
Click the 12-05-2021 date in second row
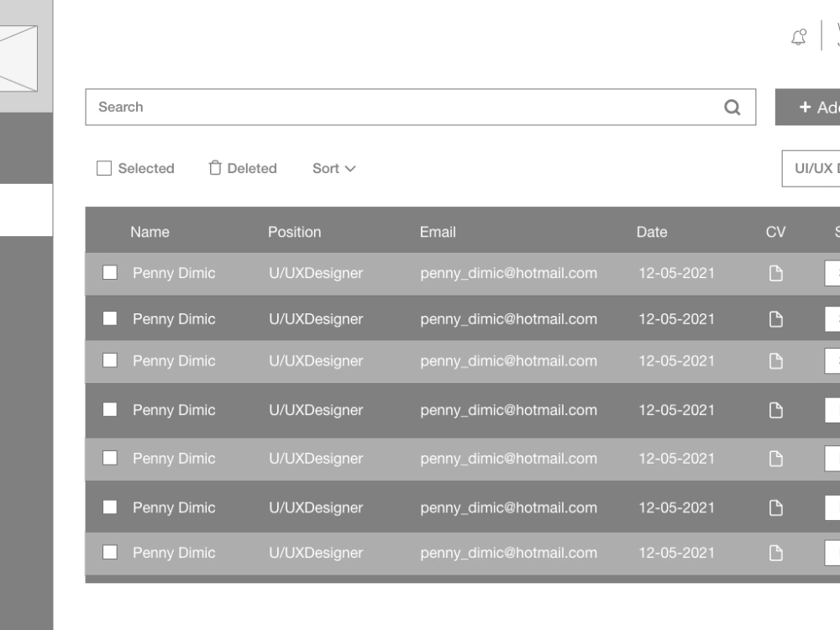[676, 319]
